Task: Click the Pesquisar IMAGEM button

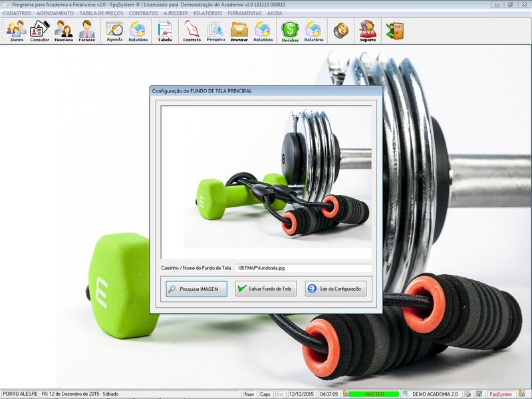Action: (196, 289)
